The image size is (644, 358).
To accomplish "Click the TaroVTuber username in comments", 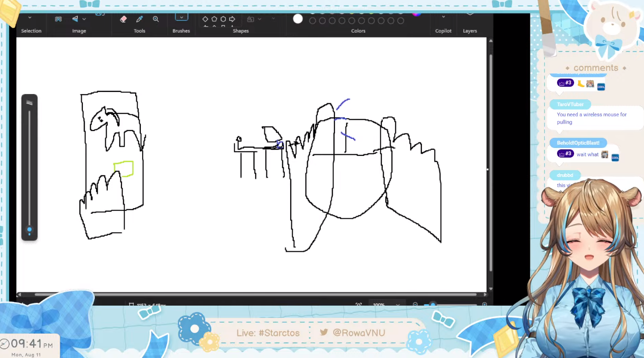I will click(x=570, y=104).
